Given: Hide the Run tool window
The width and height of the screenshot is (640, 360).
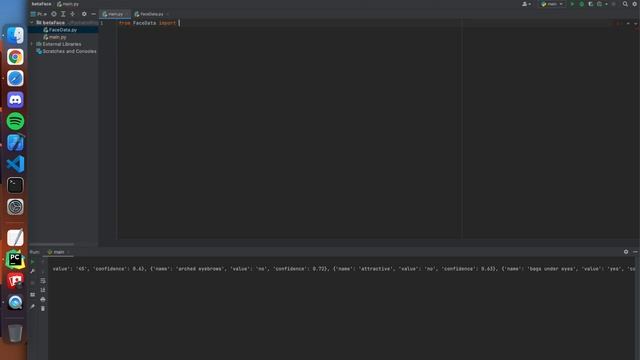Looking at the screenshot, I should [x=635, y=252].
